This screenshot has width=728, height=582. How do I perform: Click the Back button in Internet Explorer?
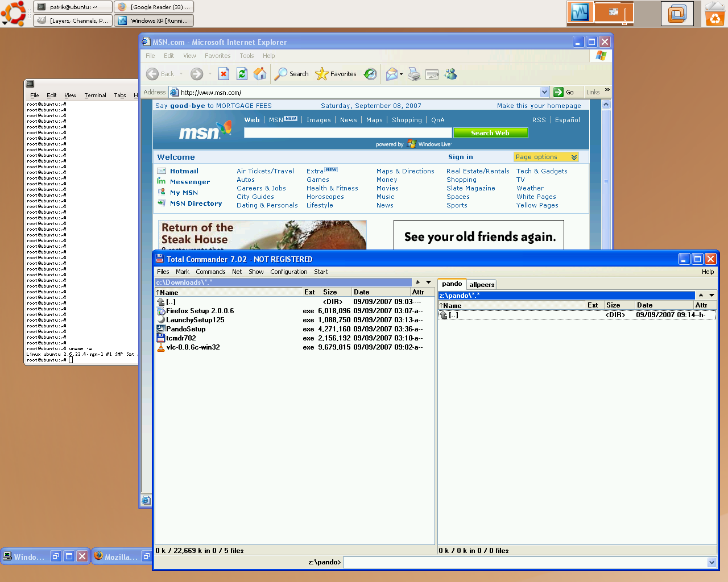[x=160, y=74]
